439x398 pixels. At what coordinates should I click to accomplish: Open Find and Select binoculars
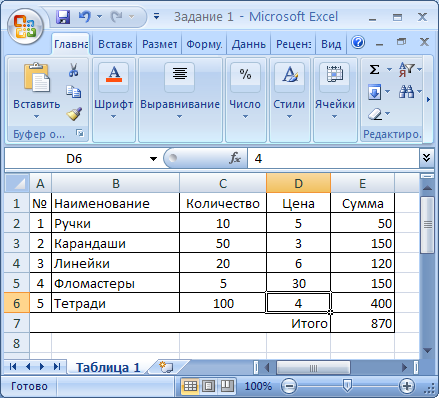click(x=406, y=91)
